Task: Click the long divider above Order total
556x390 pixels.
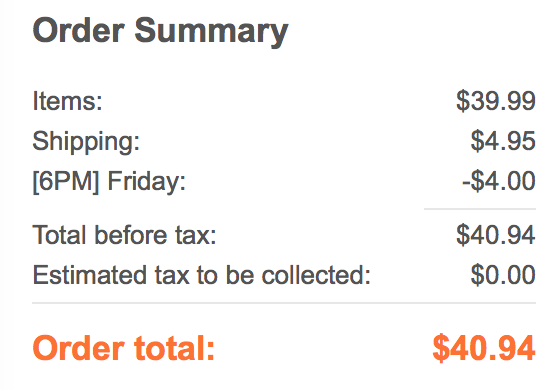Action: [284, 303]
